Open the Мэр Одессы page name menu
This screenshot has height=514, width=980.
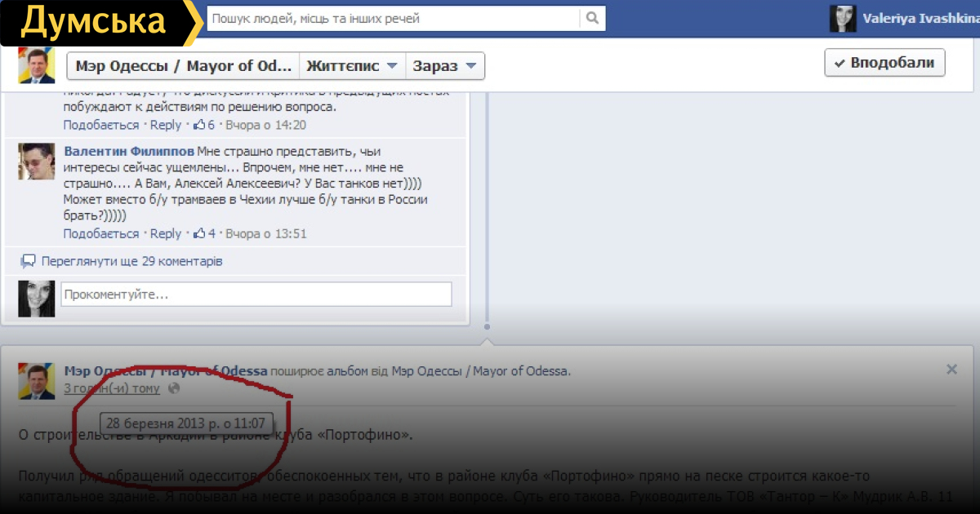[x=183, y=66]
